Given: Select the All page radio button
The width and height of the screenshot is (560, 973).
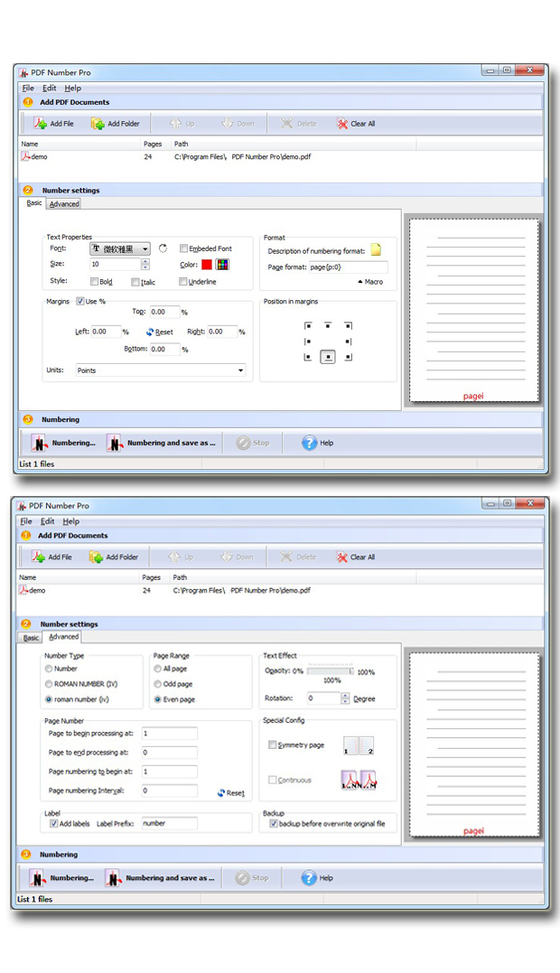Looking at the screenshot, I should tap(157, 669).
